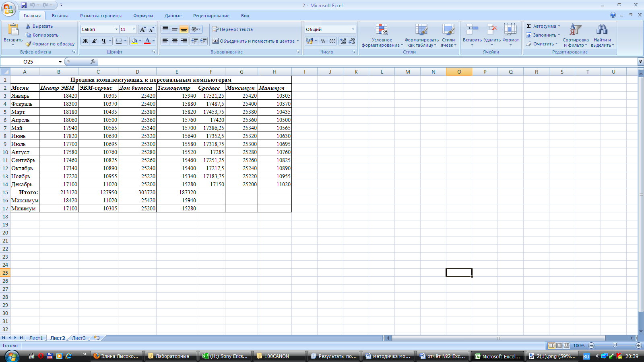Open Conditional Formatting (Условное форматирование)

coord(382,35)
